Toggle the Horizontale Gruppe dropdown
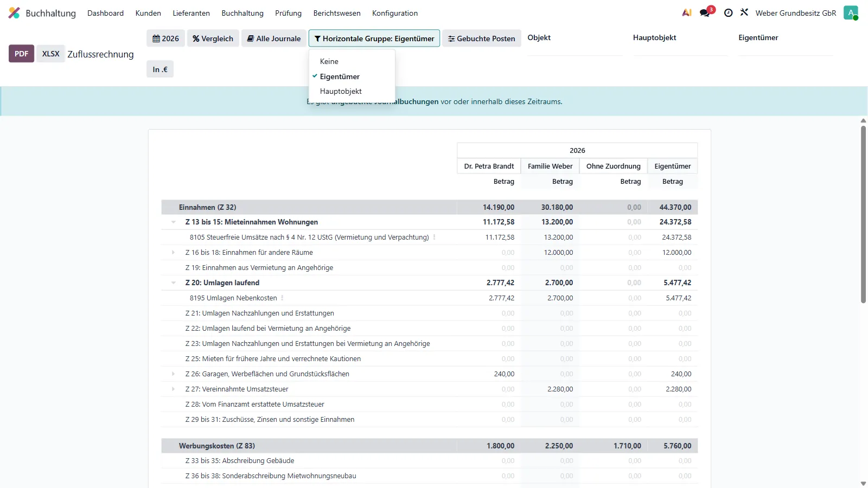The width and height of the screenshot is (868, 488). [374, 38]
